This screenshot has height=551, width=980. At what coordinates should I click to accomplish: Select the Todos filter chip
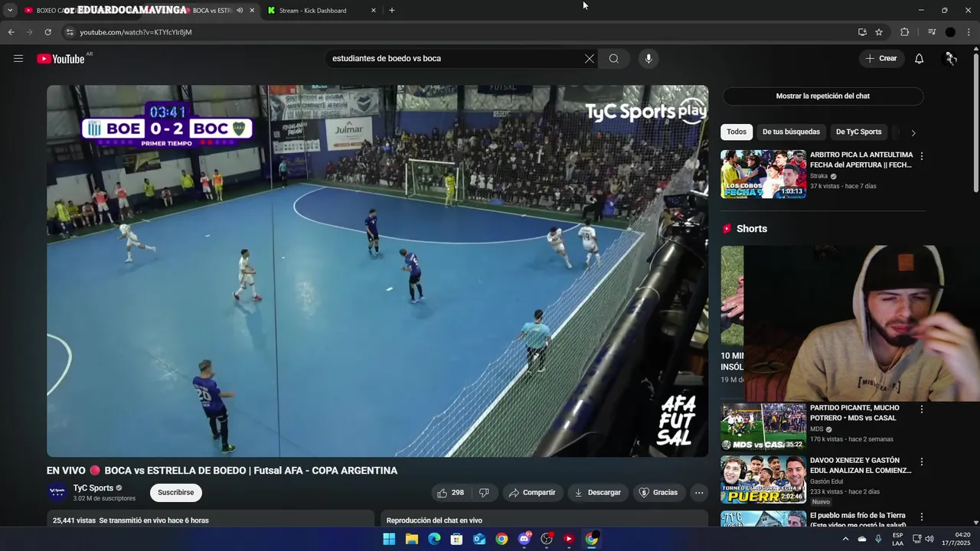pyautogui.click(x=737, y=132)
